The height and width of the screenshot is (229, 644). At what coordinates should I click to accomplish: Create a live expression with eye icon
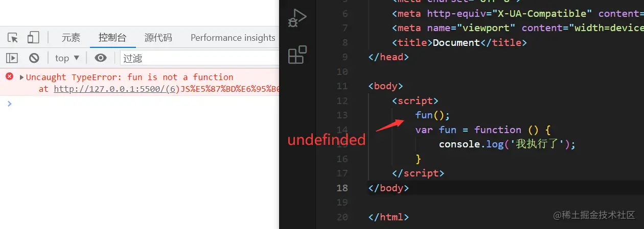pos(101,58)
